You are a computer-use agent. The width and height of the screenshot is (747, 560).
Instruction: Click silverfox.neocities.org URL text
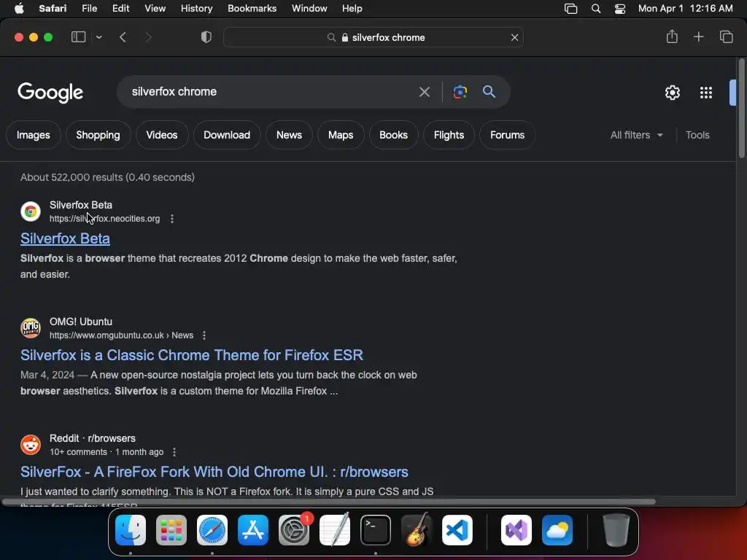105,219
